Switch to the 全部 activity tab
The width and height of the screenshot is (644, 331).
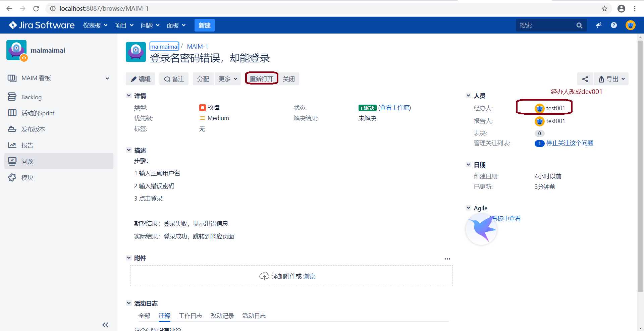pyautogui.click(x=144, y=316)
